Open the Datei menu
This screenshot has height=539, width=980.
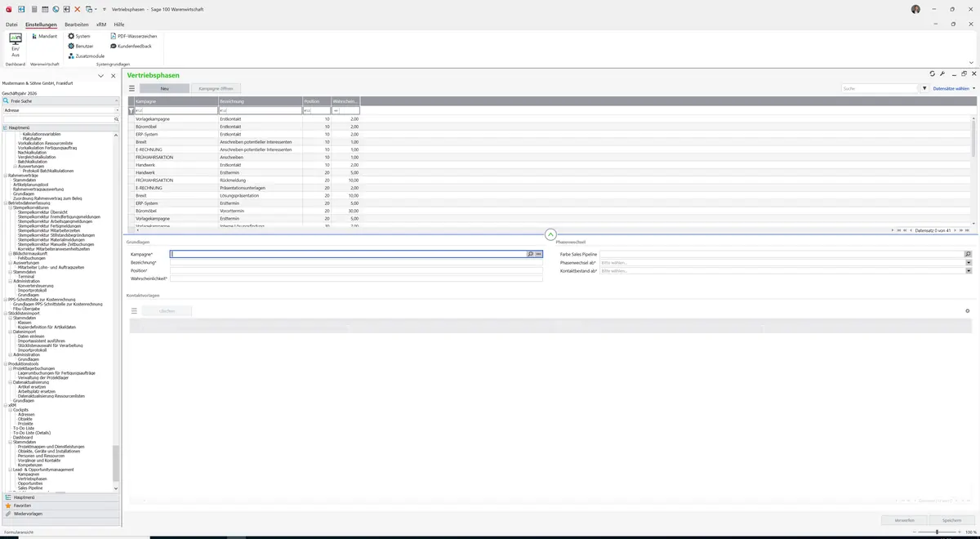(x=11, y=24)
